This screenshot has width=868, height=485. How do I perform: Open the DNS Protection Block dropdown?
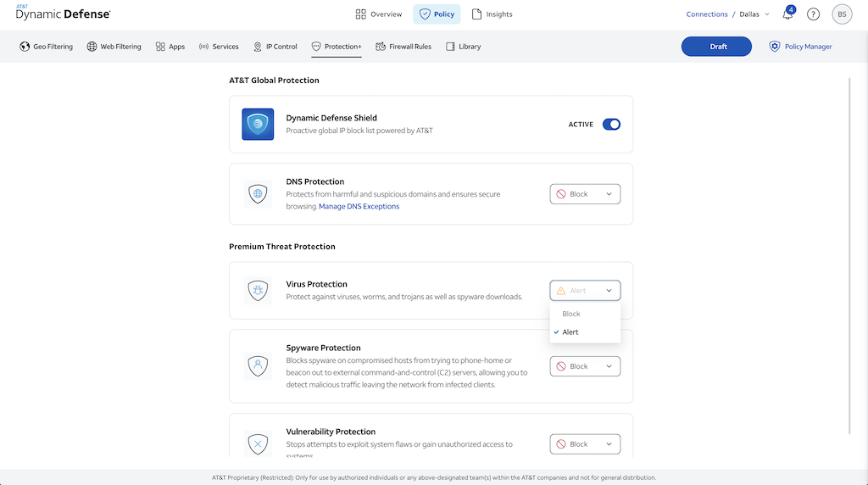click(585, 194)
